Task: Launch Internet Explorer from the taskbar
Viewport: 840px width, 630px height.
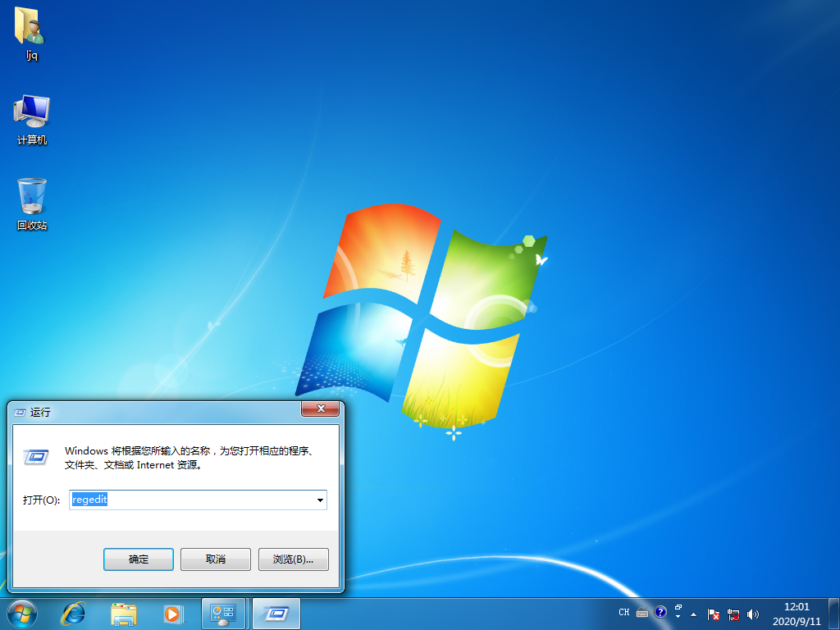Action: tap(74, 613)
